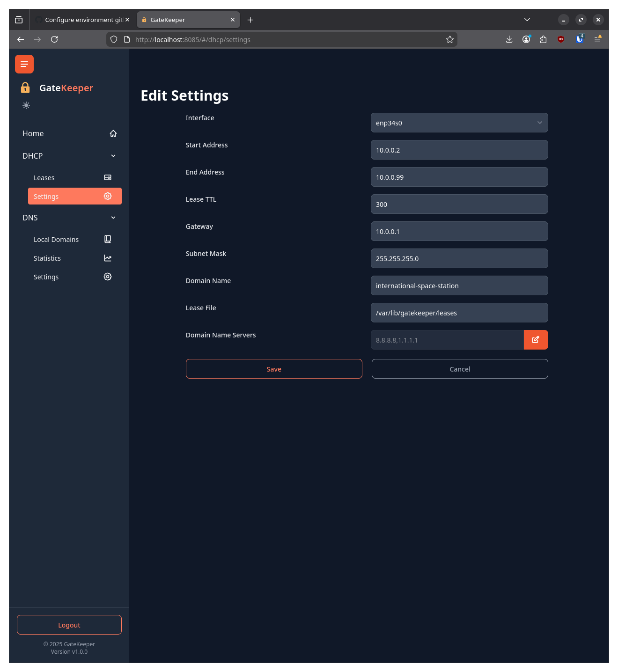This screenshot has width=618, height=672.
Task: Toggle the theme with the sun icon
Action: [x=26, y=105]
